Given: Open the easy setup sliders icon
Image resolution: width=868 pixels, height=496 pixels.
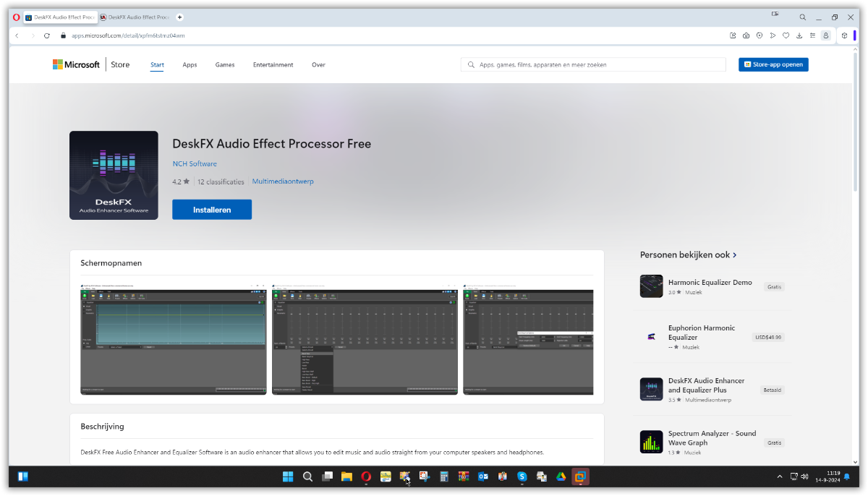Looking at the screenshot, I should coord(812,35).
